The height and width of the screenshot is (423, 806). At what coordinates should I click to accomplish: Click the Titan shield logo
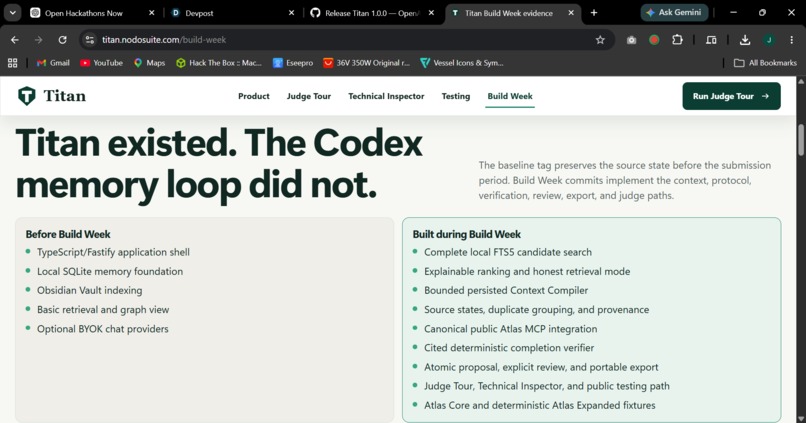point(27,96)
